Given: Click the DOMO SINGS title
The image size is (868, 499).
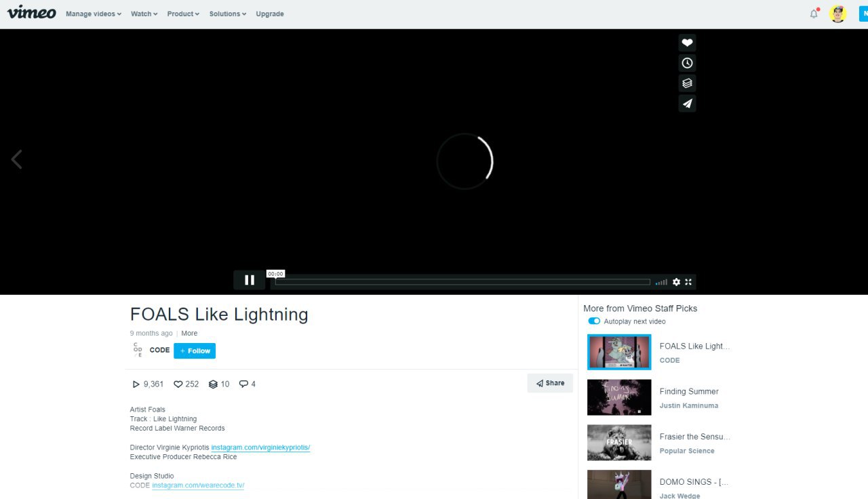Looking at the screenshot, I should 695,482.
